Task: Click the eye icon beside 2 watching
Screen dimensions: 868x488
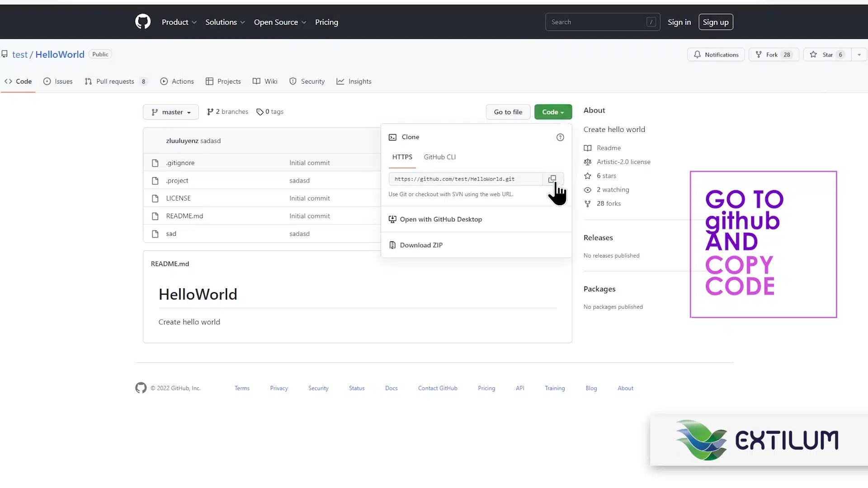Action: (x=588, y=190)
